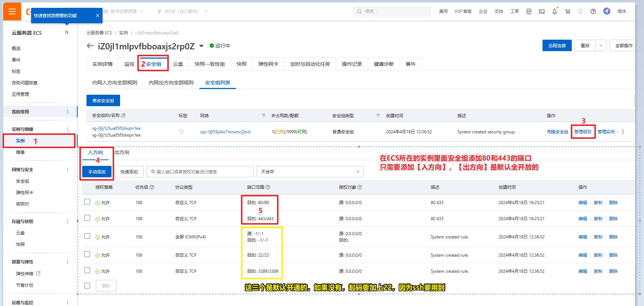
Task: Click the external-link icon beside 弹性伸缩
Action: pos(38,273)
